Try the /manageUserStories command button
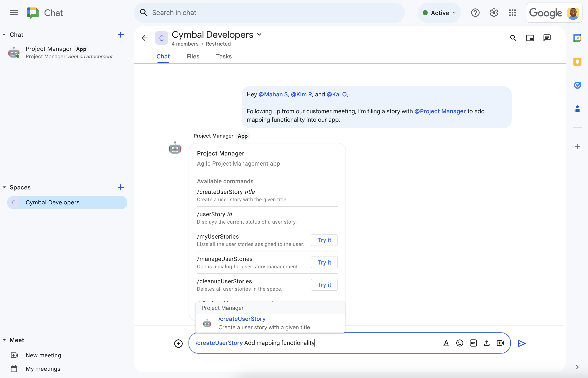This screenshot has width=588, height=378. click(324, 262)
